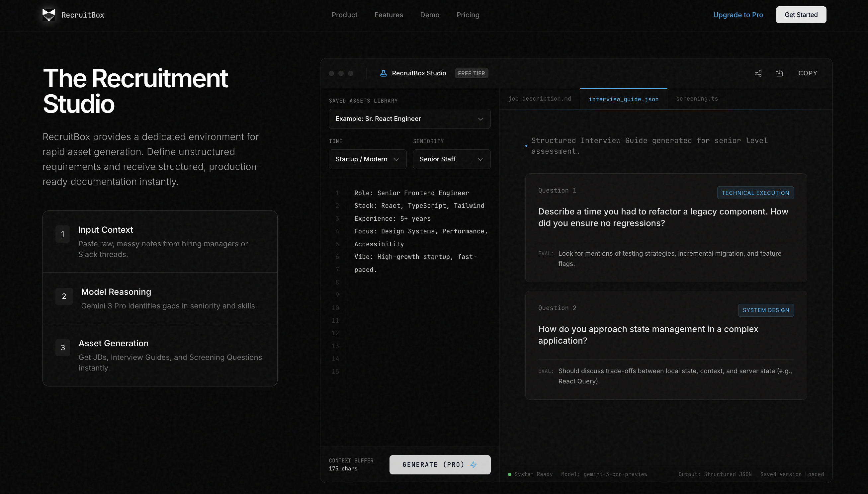Click the Model: gemini-3-pro-preview status entry
The width and height of the screenshot is (868, 494).
coord(604,474)
